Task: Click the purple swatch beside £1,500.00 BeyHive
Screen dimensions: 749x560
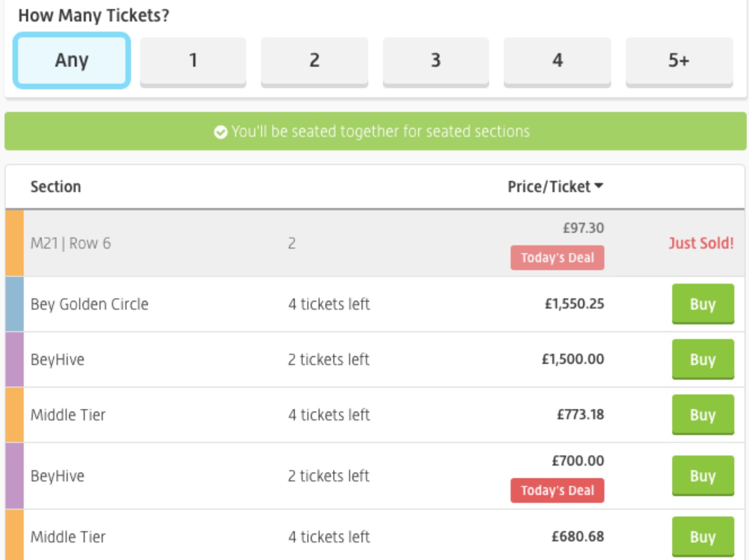Action: pyautogui.click(x=15, y=359)
